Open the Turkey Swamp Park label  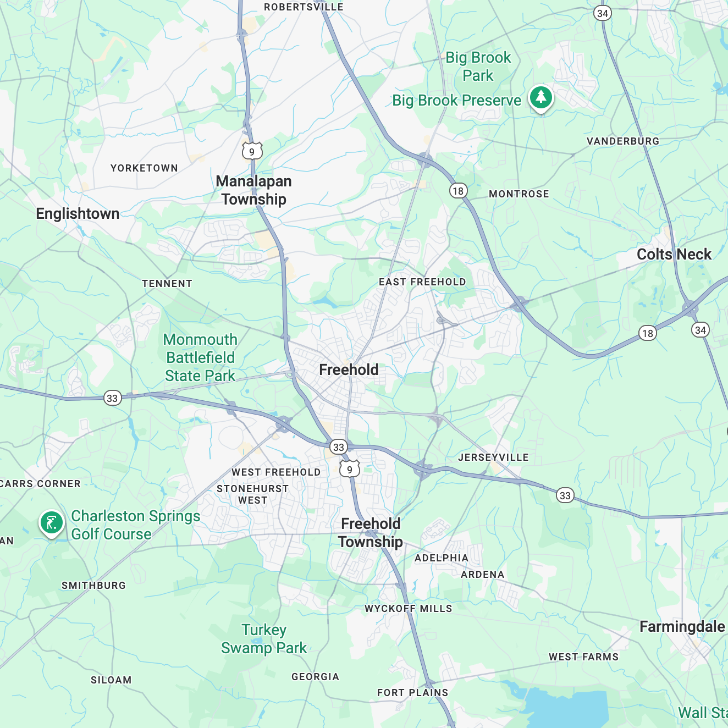point(264,639)
